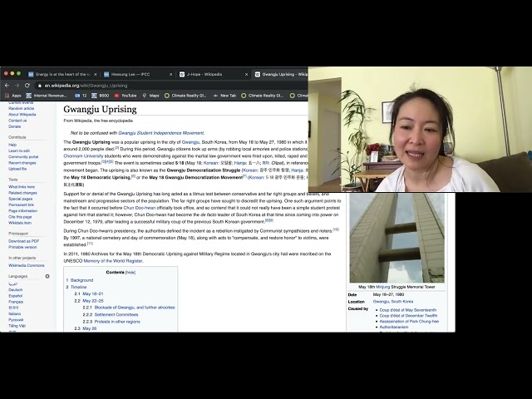Open the New Tab bookmark
The height and width of the screenshot is (399, 532).
pyautogui.click(x=224, y=96)
